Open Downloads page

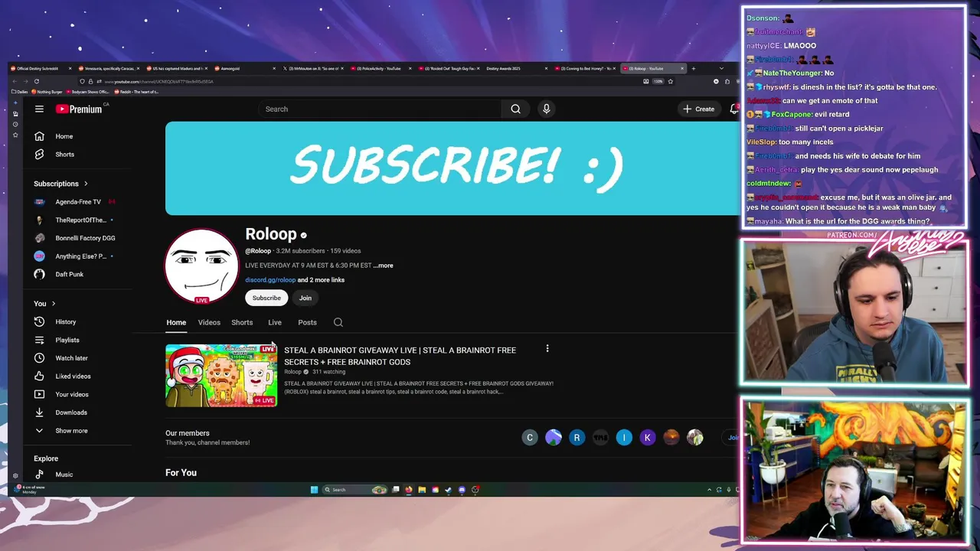point(70,412)
